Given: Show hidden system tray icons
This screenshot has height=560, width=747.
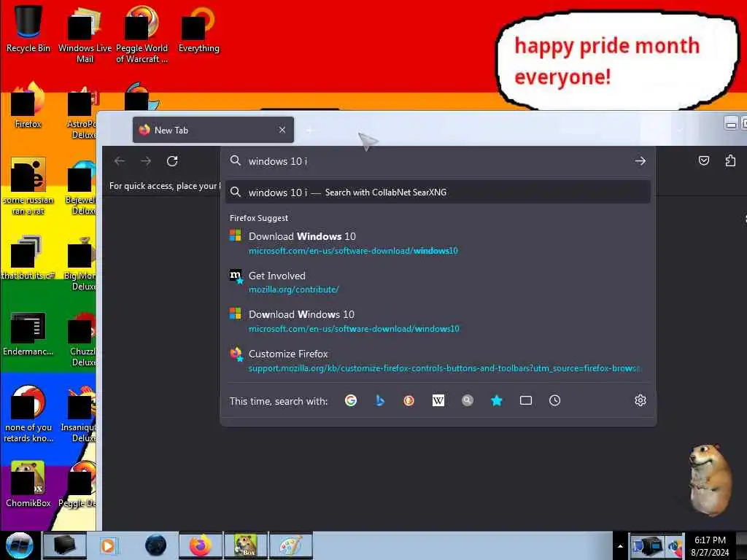Looking at the screenshot, I should tap(620, 546).
